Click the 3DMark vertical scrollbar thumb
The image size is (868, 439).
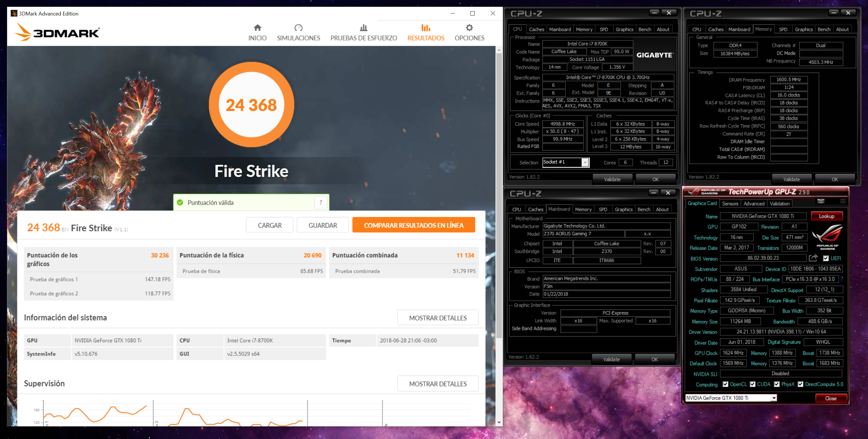(x=499, y=195)
